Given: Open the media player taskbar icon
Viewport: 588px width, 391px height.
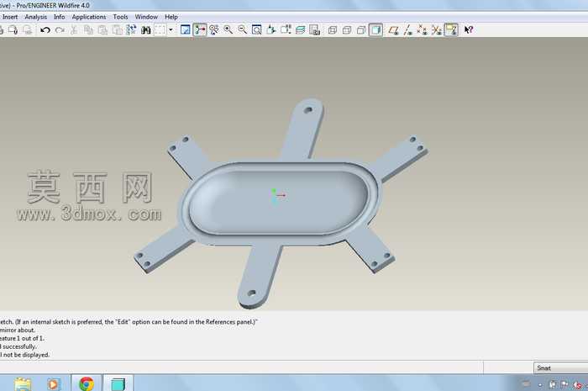Looking at the screenshot, I should 53,384.
